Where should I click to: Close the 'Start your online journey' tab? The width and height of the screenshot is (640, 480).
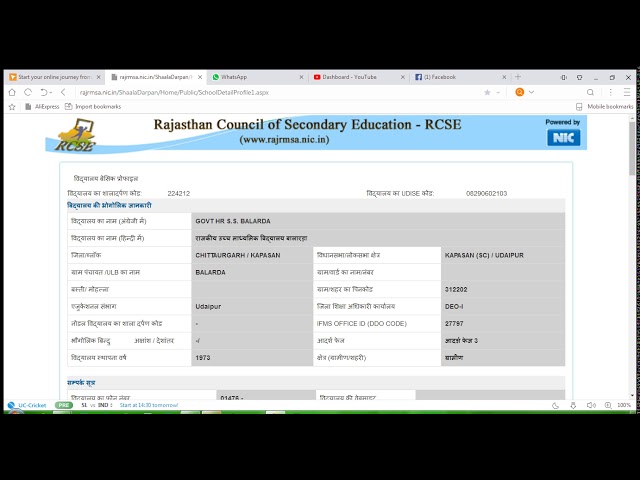[98, 77]
